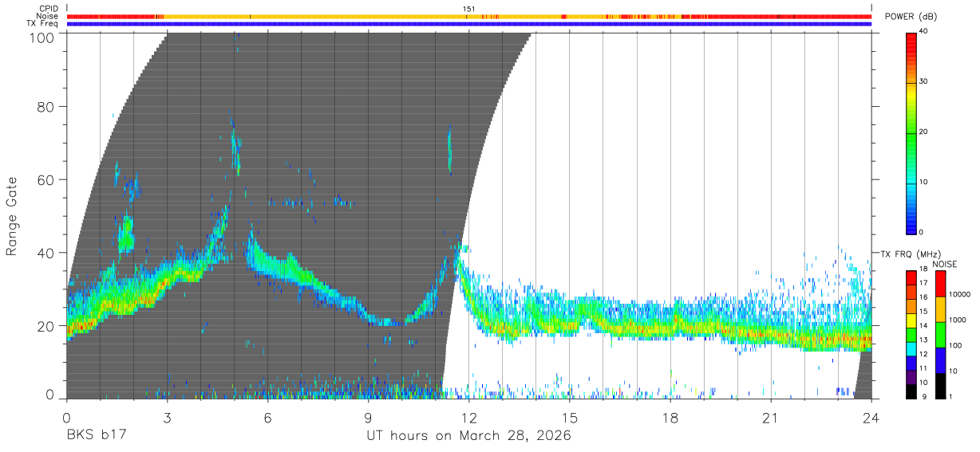Click the 16 tick on TX FRQ legend
Image resolution: width=980 pixels, height=452 pixels.
pos(924,297)
